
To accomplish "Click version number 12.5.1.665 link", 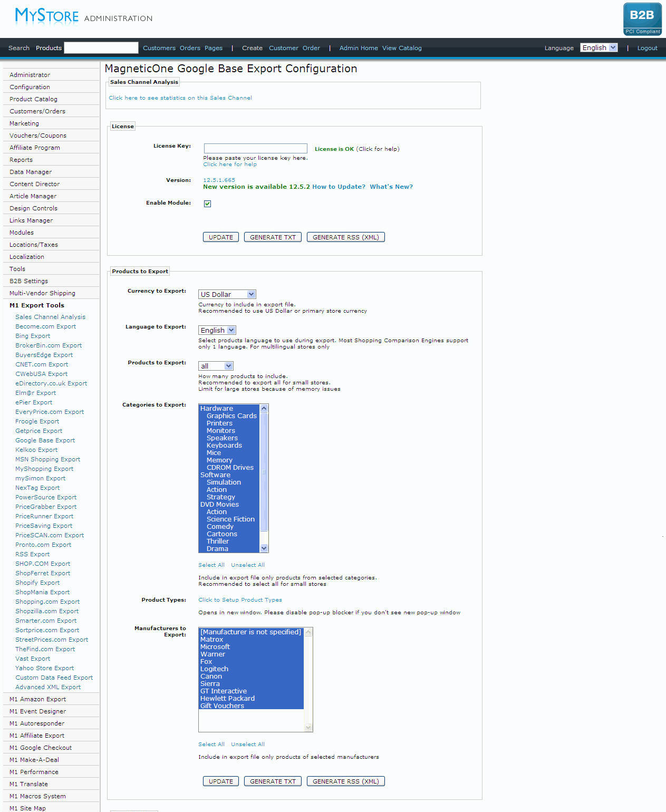I will [219, 180].
